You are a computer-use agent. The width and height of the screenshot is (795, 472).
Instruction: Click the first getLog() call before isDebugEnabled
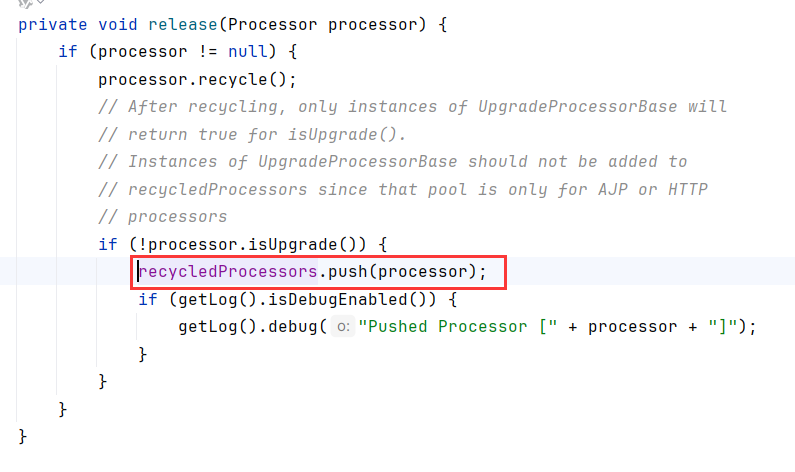[x=218, y=300]
